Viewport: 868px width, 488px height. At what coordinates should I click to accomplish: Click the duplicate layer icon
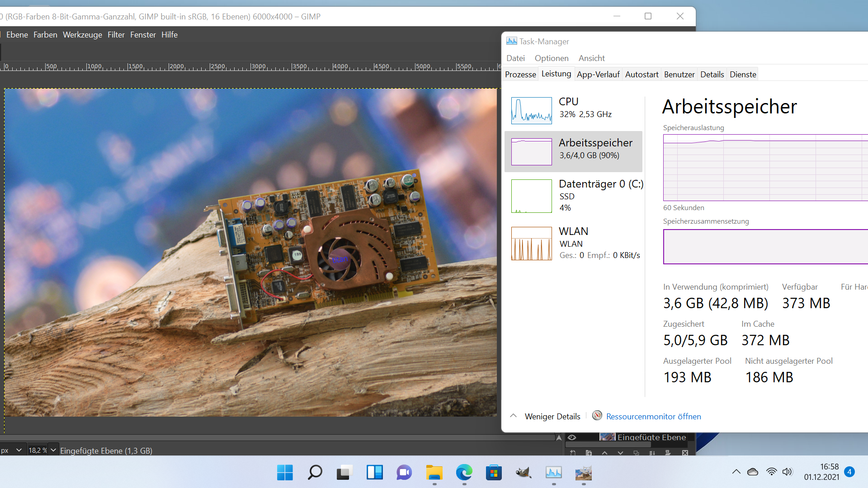coord(636,453)
